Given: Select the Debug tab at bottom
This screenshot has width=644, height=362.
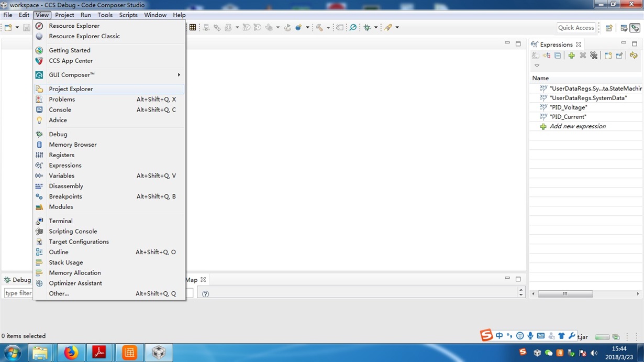Looking at the screenshot, I should click(x=17, y=280).
